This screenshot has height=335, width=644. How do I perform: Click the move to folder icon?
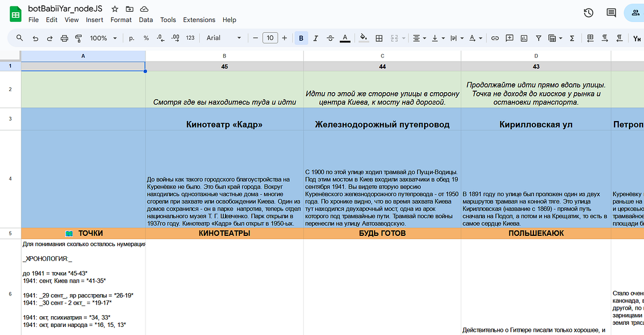tap(129, 9)
